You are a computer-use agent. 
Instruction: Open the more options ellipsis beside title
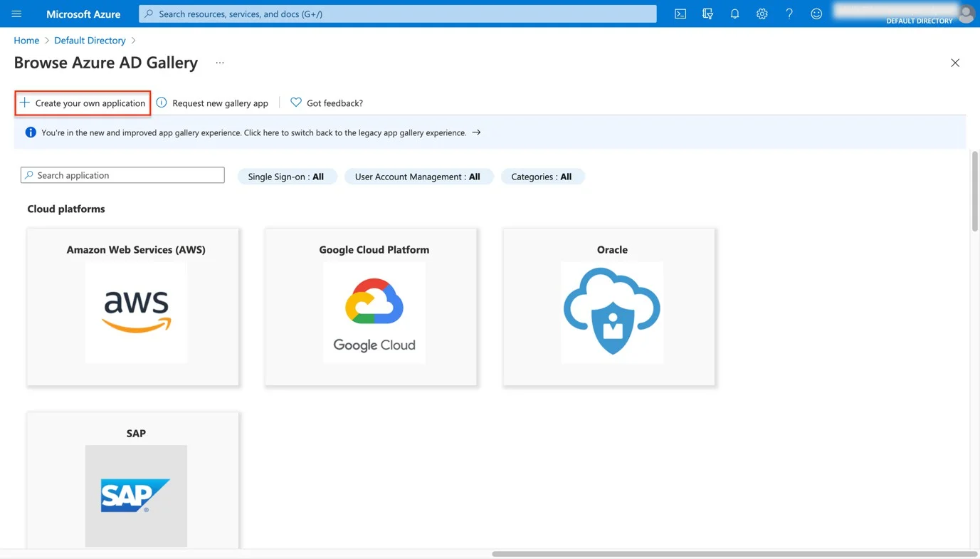220,63
